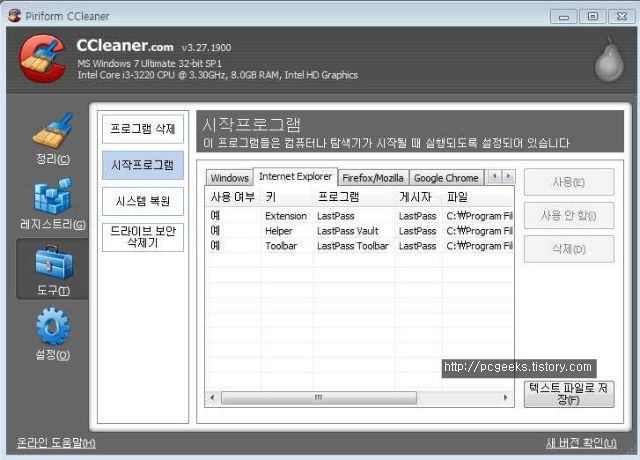
Task: Minimize the CCleaner window
Action: (564, 17)
